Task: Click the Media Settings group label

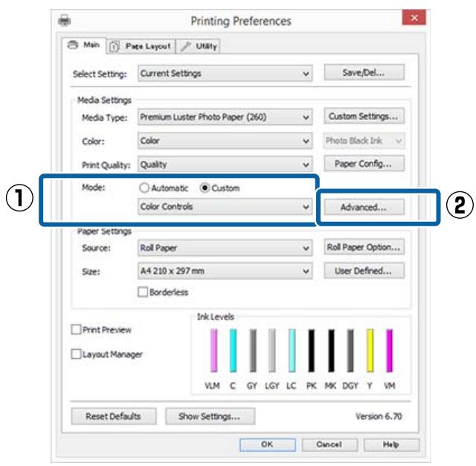Action: pos(104,100)
